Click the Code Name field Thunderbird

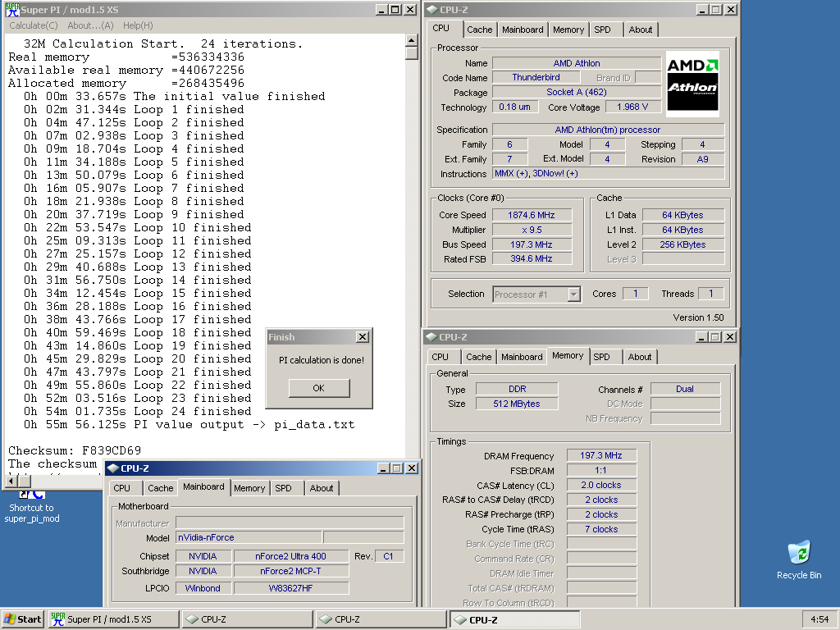[536, 77]
